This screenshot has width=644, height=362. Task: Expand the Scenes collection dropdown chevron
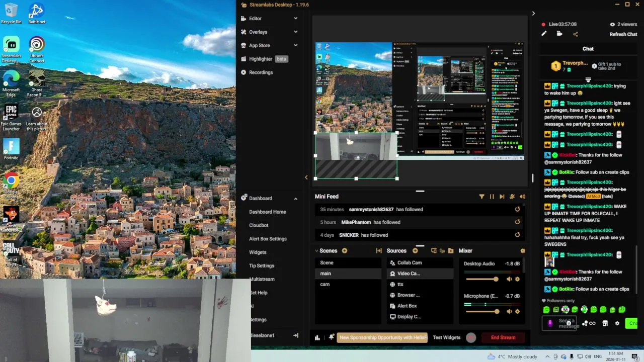(x=317, y=251)
